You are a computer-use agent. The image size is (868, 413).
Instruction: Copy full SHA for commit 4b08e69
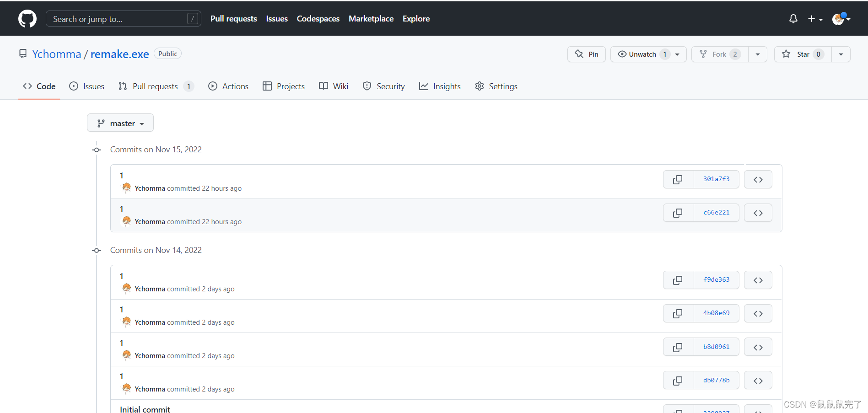click(678, 313)
